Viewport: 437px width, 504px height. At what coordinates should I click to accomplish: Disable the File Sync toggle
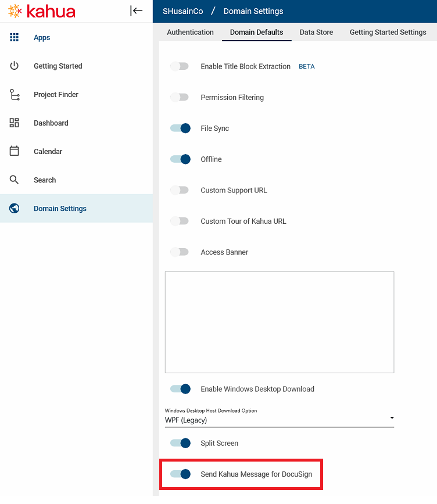[180, 128]
